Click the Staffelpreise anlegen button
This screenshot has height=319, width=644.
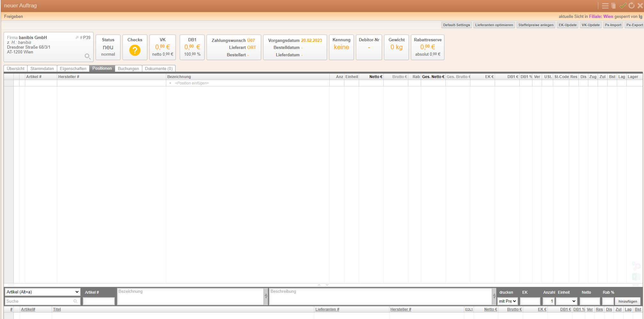tap(536, 25)
